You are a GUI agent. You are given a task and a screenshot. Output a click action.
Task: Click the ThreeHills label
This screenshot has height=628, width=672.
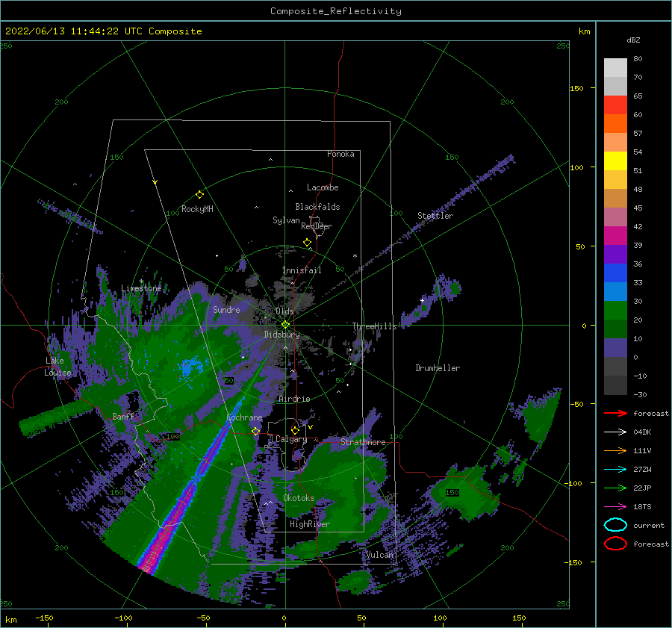374,326
